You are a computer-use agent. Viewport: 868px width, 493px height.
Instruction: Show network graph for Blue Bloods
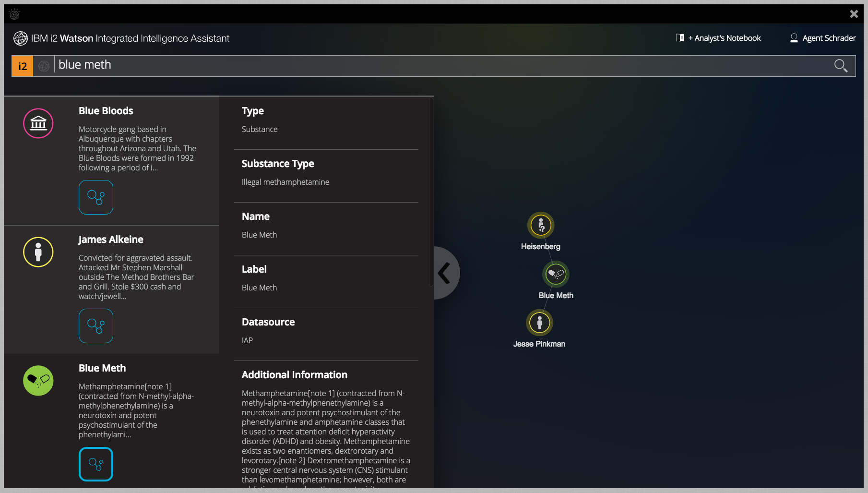click(x=96, y=197)
